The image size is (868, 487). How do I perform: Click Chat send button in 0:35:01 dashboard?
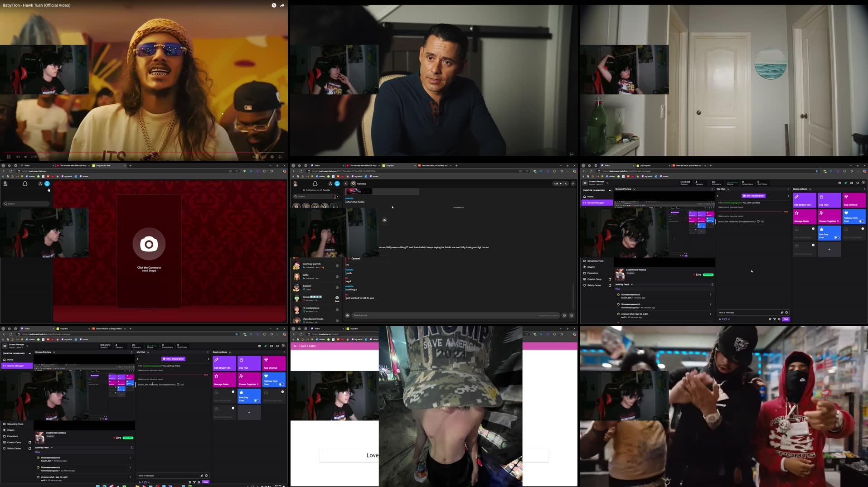pyautogui.click(x=786, y=319)
